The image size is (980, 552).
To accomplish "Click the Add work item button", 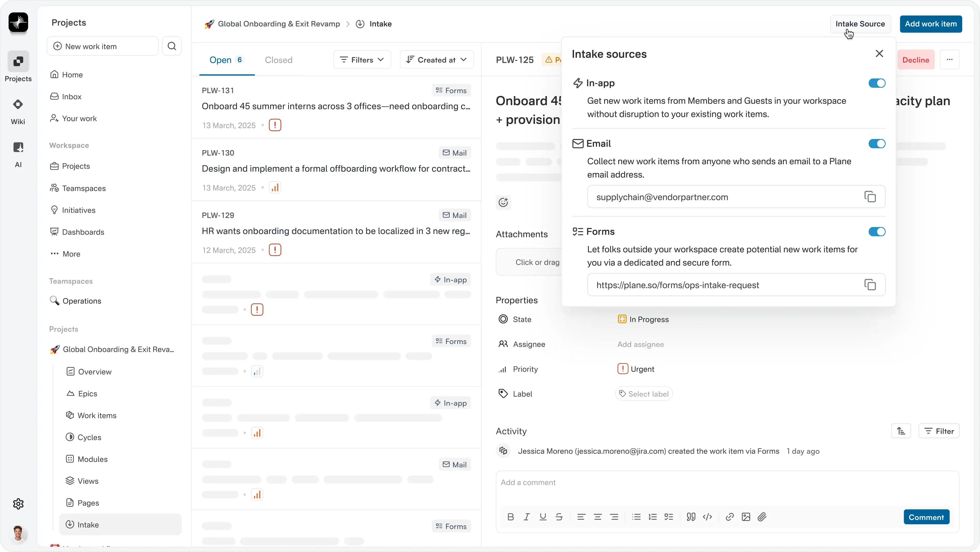I will coord(931,24).
